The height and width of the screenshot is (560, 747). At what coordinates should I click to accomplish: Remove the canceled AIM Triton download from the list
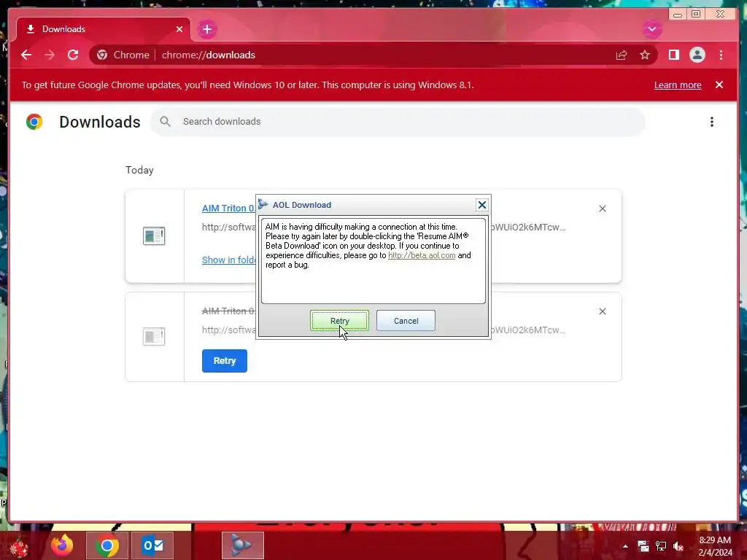pos(602,311)
